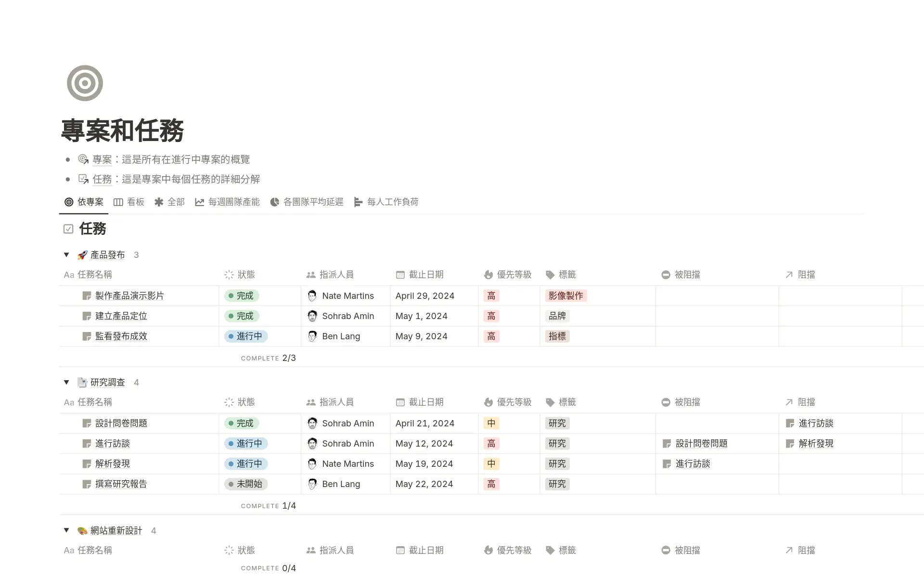This screenshot has width=924, height=577.
Task: Open the 專案 page link
Action: pyautogui.click(x=102, y=159)
